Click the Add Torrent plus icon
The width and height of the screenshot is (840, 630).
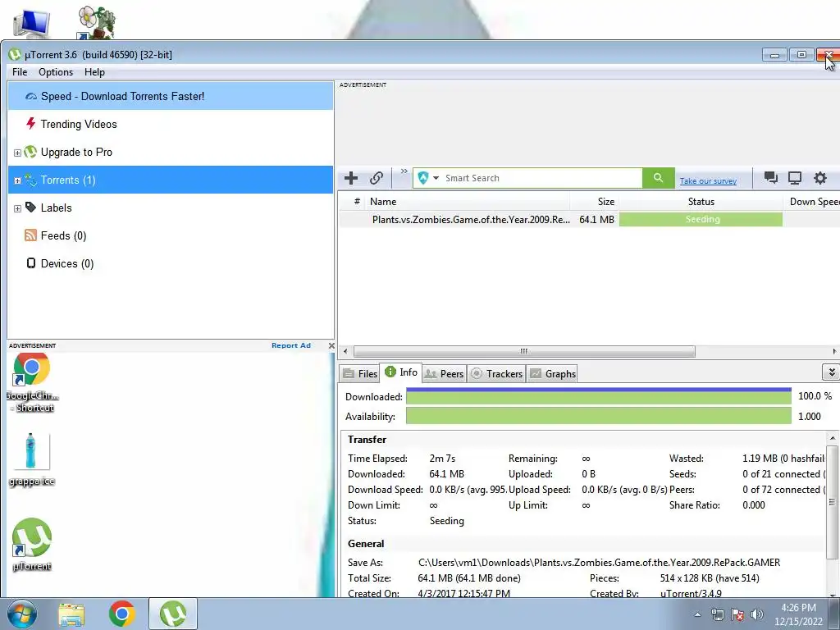[x=351, y=178]
